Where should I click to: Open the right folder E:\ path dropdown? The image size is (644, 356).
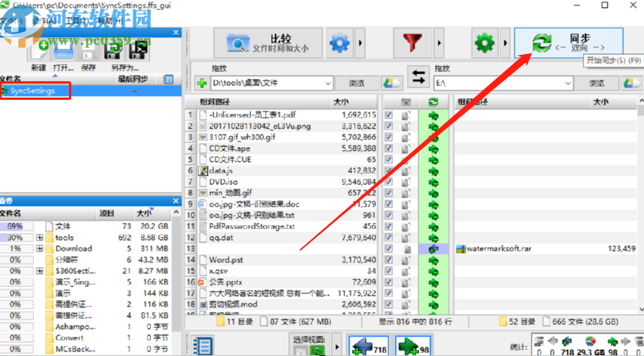[x=568, y=84]
